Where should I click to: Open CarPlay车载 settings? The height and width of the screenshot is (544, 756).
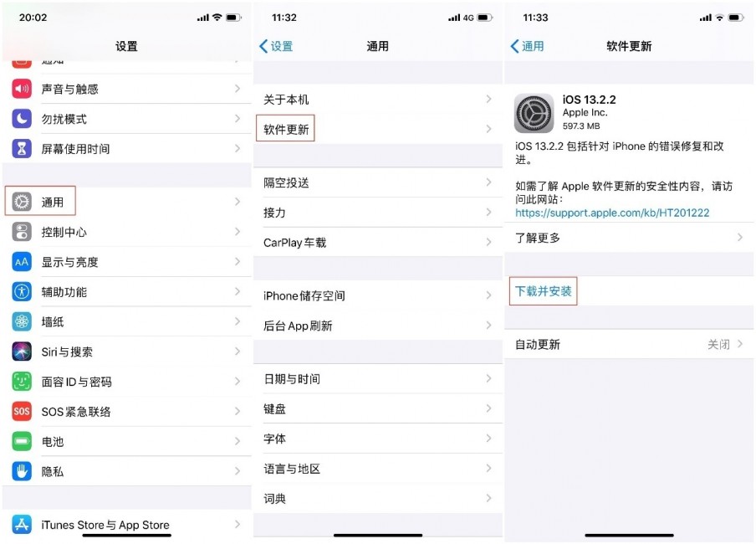377,243
